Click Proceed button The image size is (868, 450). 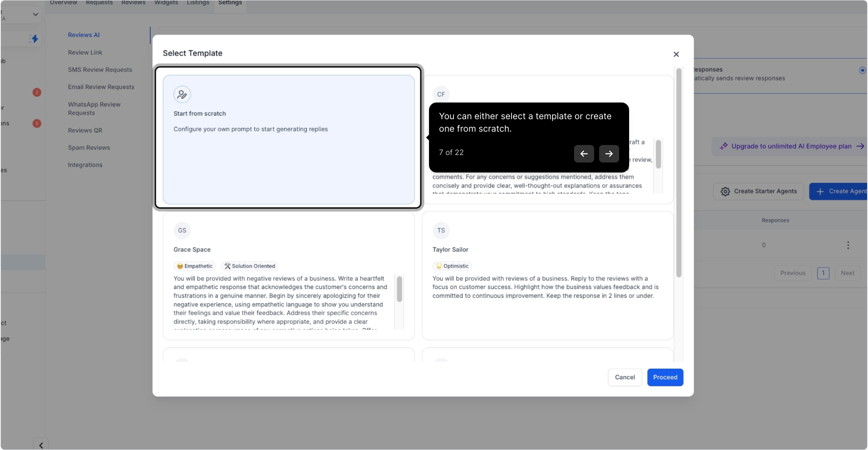pos(665,377)
